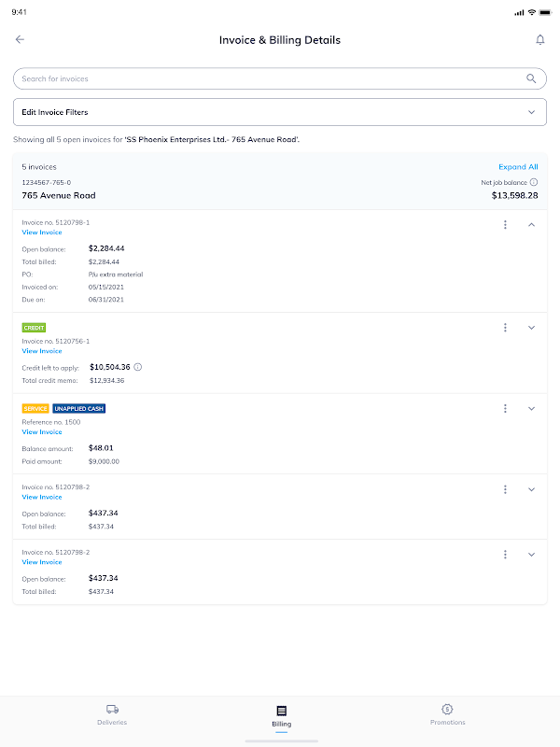Click Expand All link
This screenshot has width=560, height=747.
click(518, 166)
